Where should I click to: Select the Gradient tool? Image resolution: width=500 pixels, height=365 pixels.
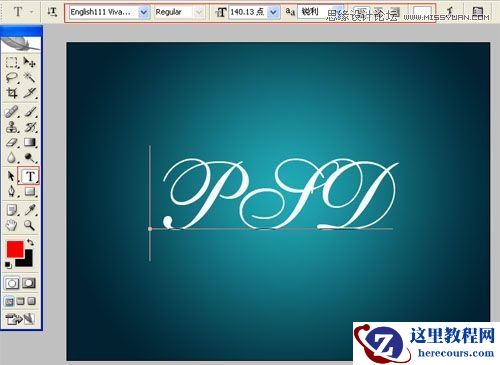(x=30, y=142)
